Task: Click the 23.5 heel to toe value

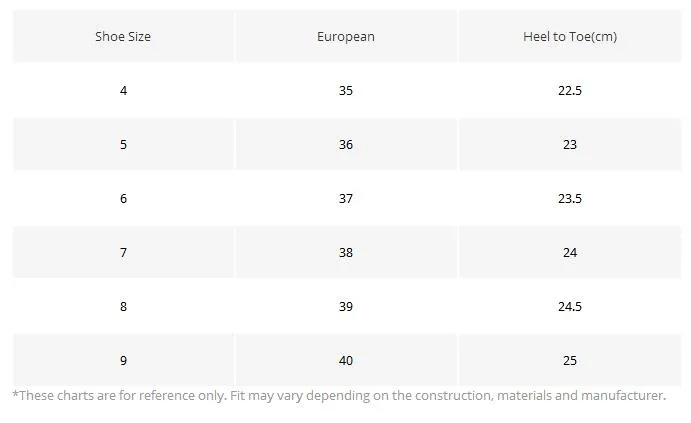Action: pyautogui.click(x=570, y=198)
